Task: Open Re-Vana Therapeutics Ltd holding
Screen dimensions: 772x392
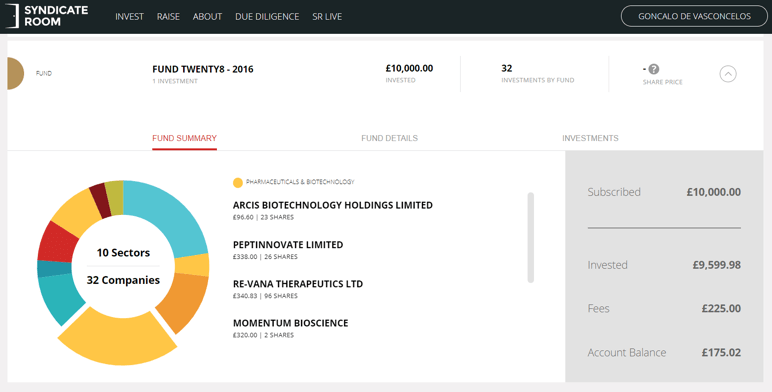Action: (298, 284)
